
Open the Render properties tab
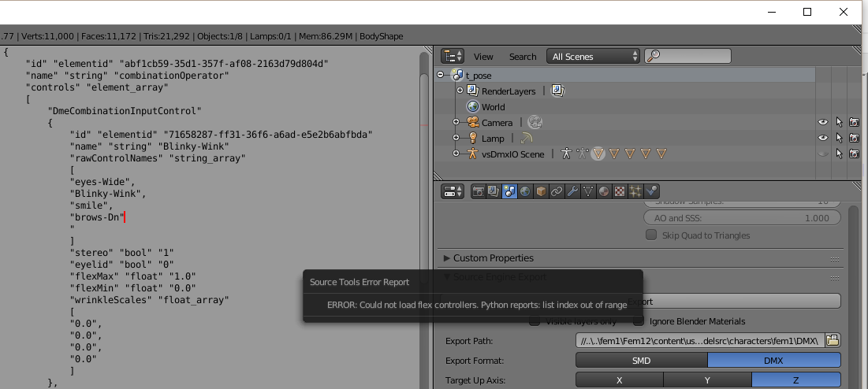tap(479, 191)
